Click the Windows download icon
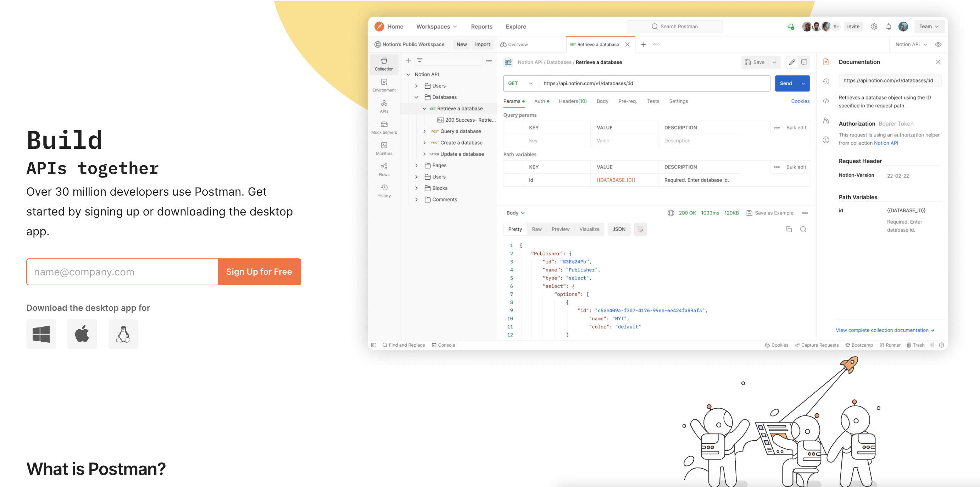This screenshot has width=980, height=487. 41,334
